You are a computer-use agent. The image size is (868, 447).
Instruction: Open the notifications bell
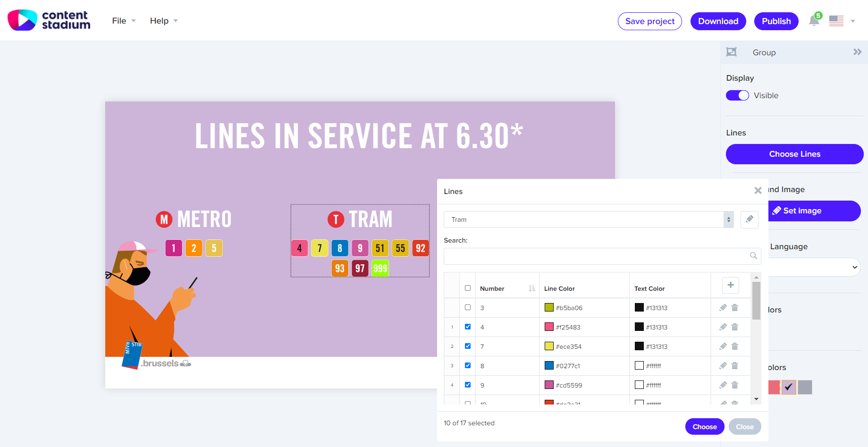[814, 21]
